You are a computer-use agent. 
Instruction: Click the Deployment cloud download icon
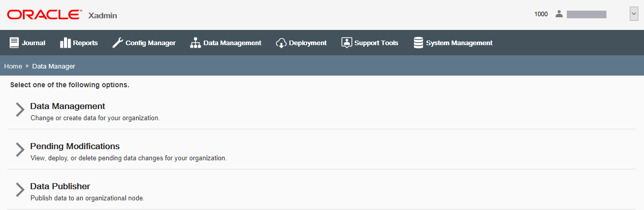pos(281,43)
